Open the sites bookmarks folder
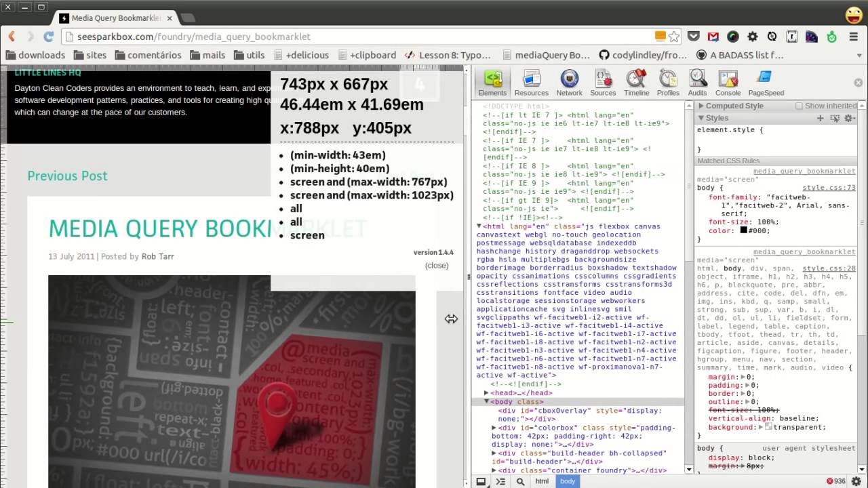Viewport: 868px width, 488px height. click(x=89, y=55)
